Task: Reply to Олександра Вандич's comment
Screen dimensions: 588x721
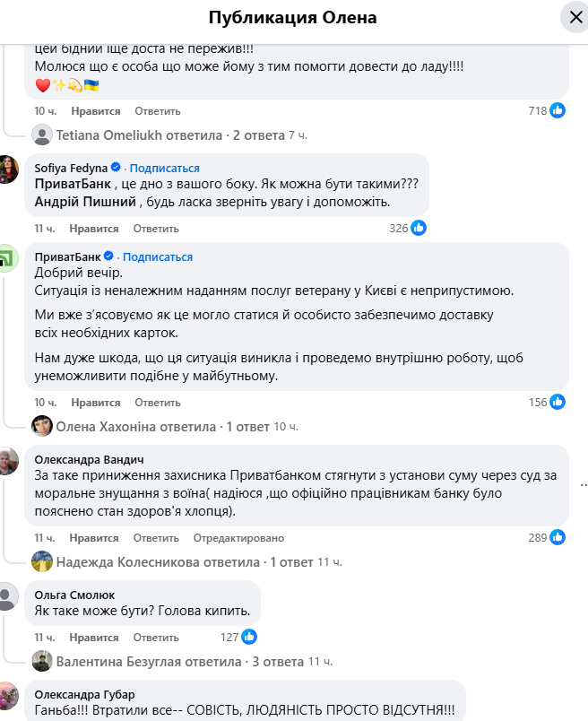Action: tap(156, 538)
